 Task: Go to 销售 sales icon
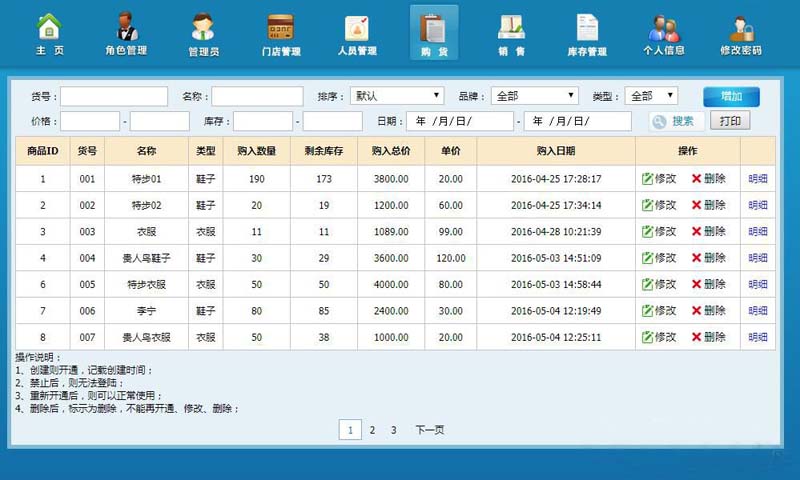[x=511, y=28]
